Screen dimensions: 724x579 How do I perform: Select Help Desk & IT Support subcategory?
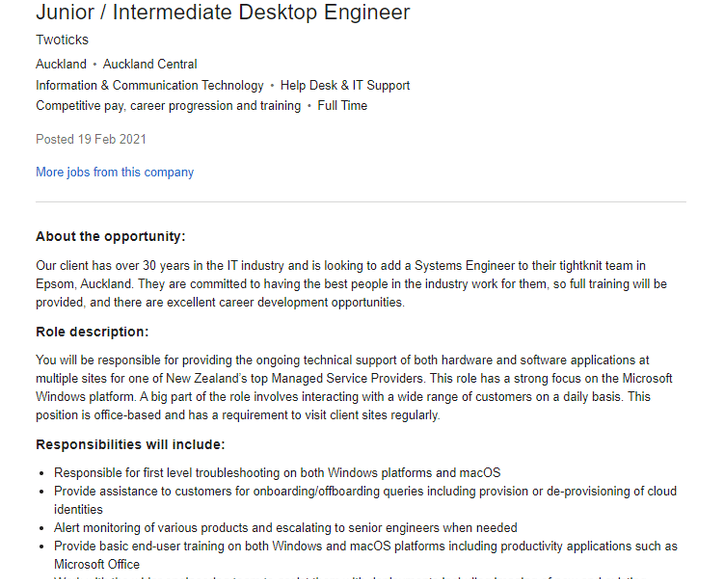click(345, 86)
